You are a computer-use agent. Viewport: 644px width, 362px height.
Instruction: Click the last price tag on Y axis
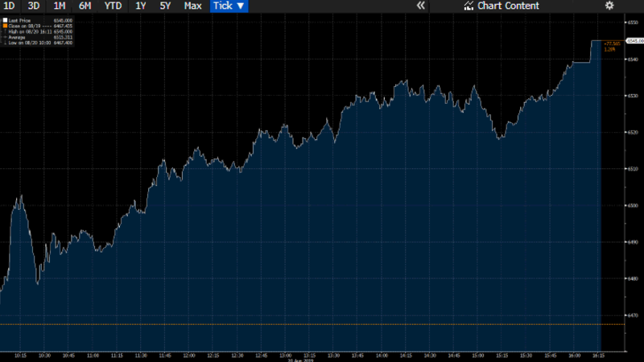click(x=635, y=41)
